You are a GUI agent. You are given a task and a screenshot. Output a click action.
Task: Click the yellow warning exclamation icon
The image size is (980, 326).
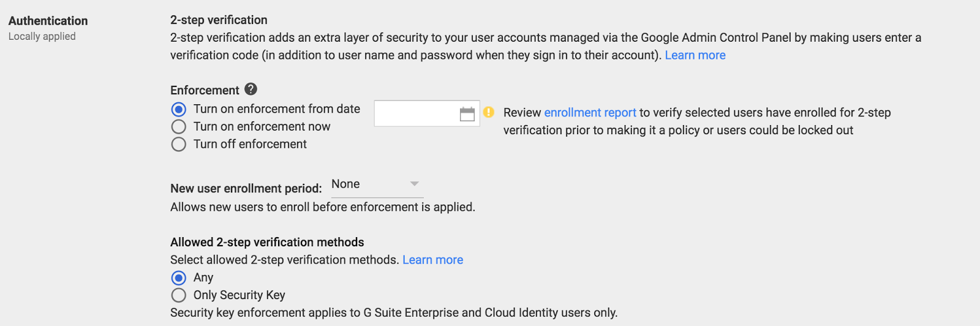tap(488, 112)
